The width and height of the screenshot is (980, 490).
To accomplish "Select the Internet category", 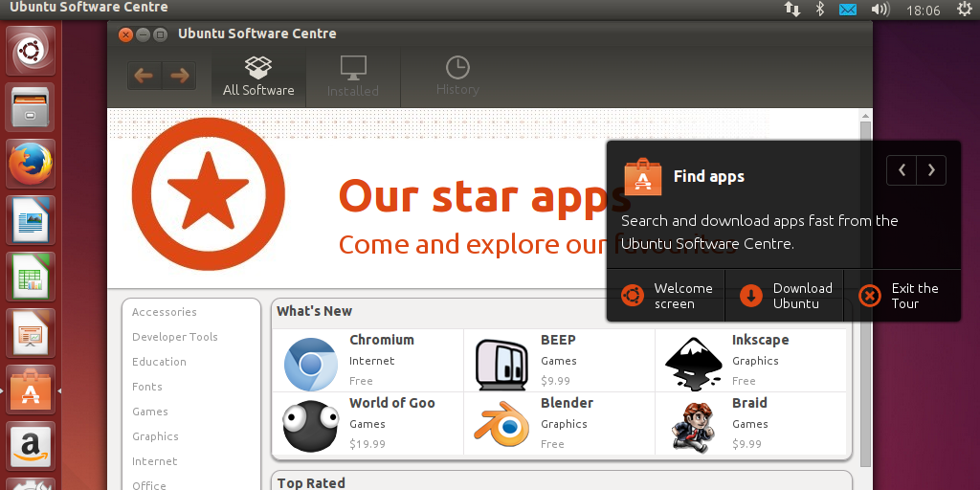I will pos(155,462).
